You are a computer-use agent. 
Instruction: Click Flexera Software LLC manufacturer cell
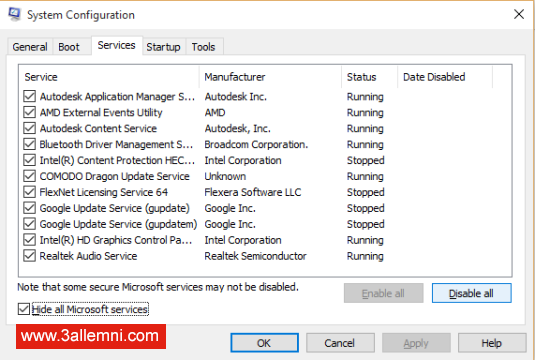(253, 192)
